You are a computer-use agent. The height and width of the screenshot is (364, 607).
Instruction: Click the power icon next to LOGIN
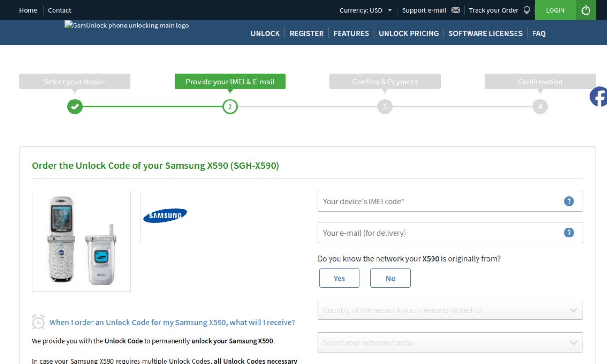tap(586, 10)
